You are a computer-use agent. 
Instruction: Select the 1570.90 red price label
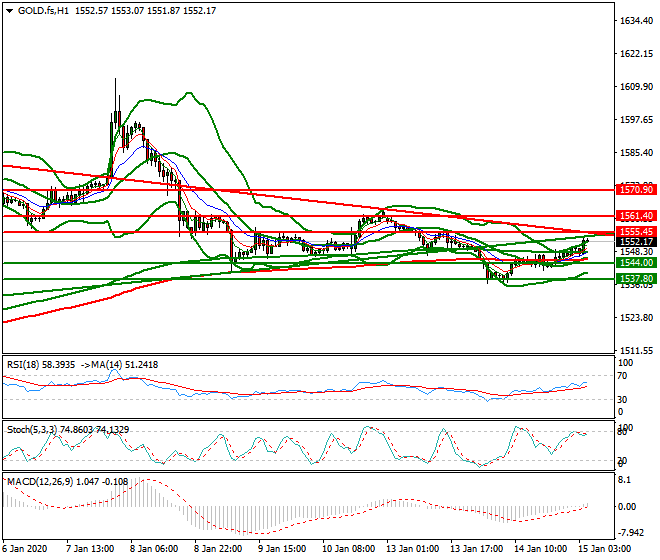(x=636, y=190)
